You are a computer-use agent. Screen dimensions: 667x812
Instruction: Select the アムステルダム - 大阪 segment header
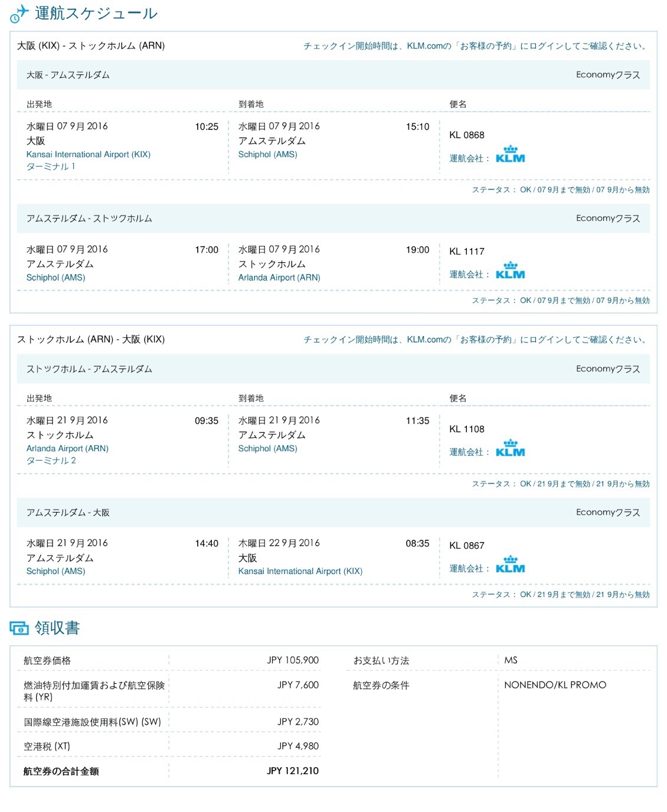(333, 513)
